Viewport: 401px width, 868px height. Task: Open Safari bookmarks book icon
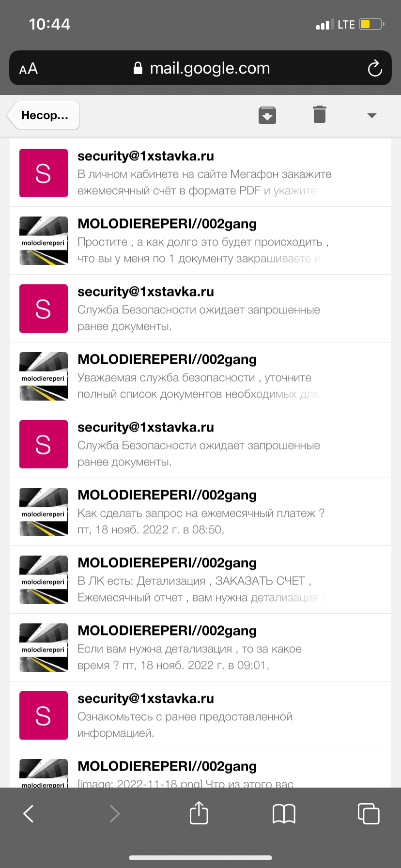pos(284,814)
